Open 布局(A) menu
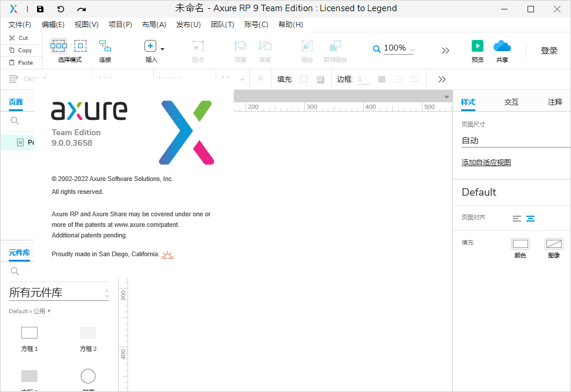 click(x=154, y=25)
